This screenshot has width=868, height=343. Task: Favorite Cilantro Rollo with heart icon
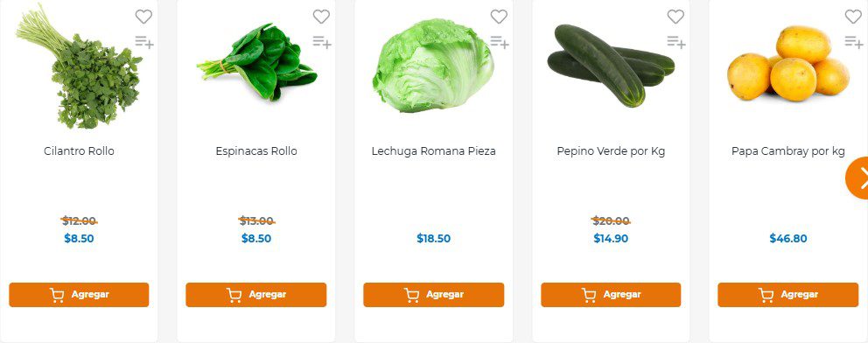click(143, 17)
